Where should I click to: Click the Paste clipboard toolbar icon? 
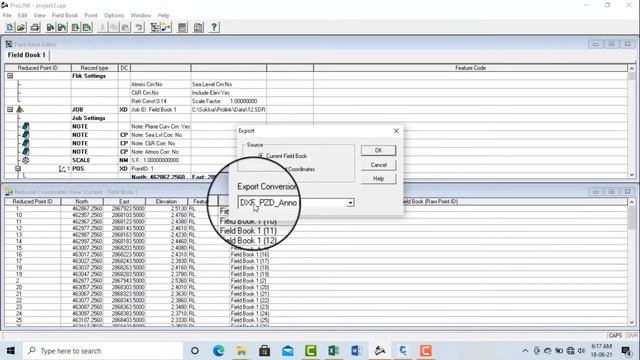tap(125, 27)
